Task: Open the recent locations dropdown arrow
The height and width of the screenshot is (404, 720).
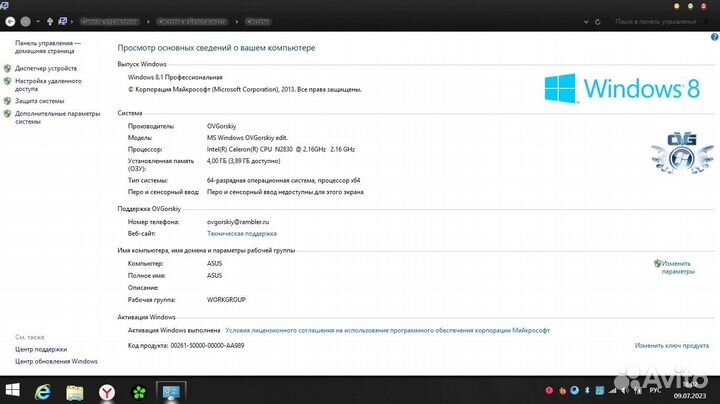Action: [38, 22]
